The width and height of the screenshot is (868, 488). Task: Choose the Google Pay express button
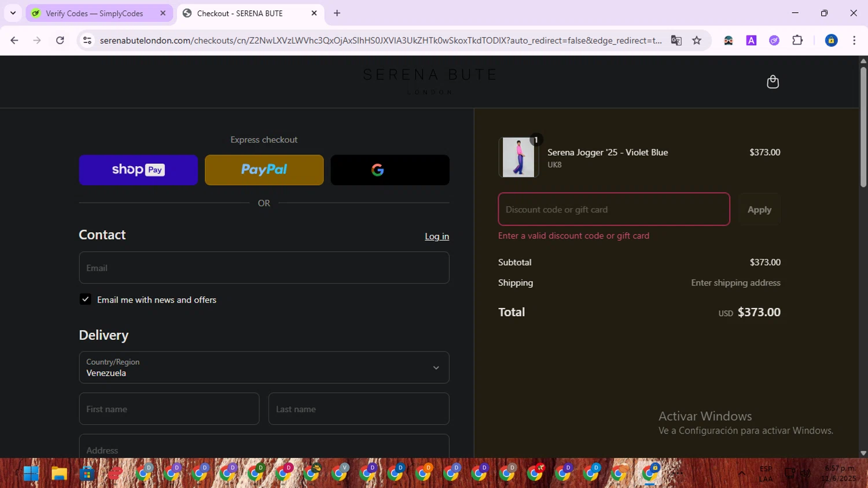(390, 170)
